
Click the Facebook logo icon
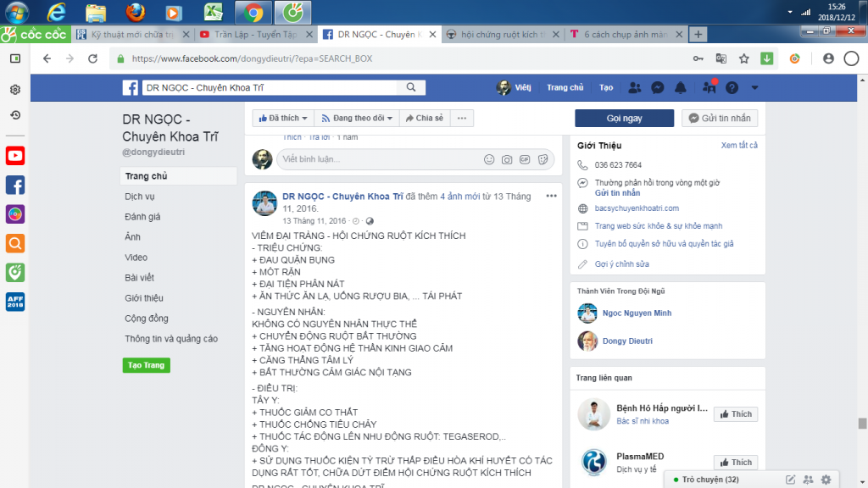[130, 87]
